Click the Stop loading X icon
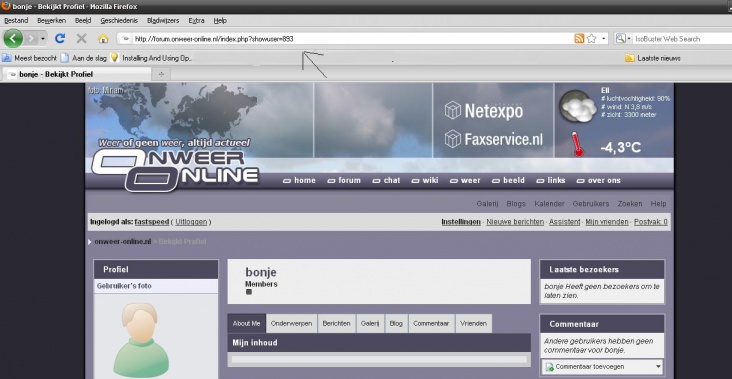The width and height of the screenshot is (732, 379). point(82,39)
